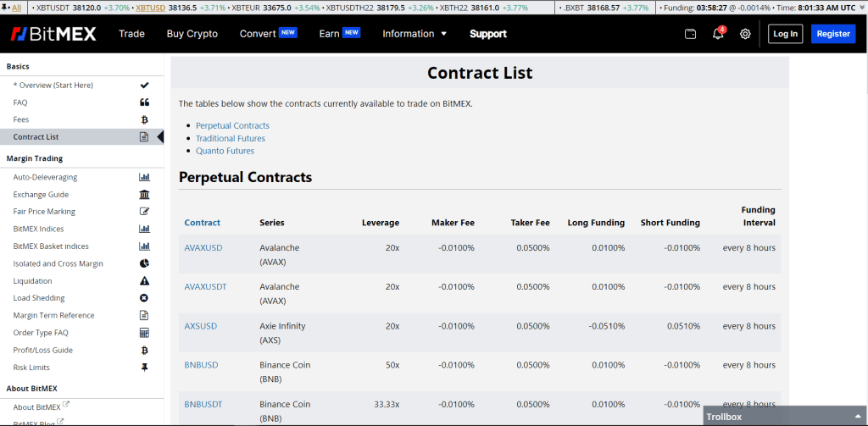The image size is (868, 426).
Task: Click the pin icon in ticker bar
Action: pyautogui.click(x=6, y=8)
